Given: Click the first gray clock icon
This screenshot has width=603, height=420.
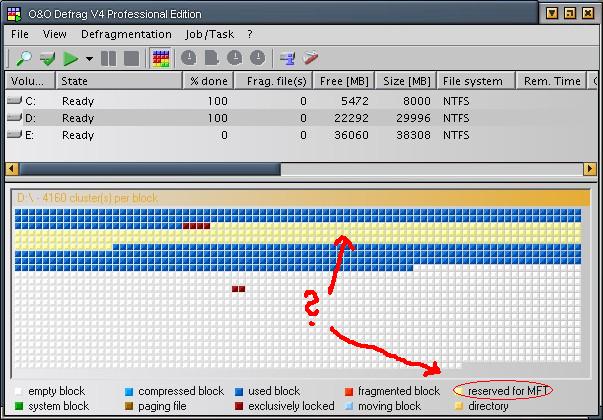Looking at the screenshot, I should click(188, 58).
